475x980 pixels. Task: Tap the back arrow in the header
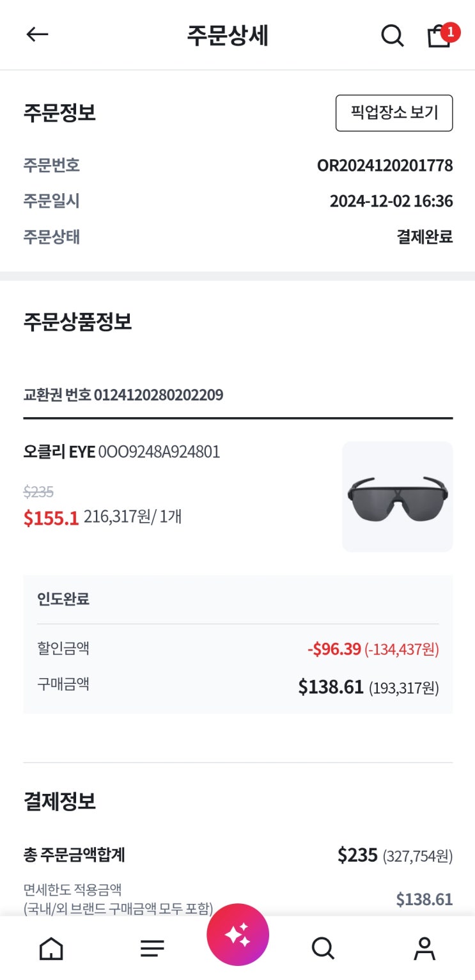tap(37, 35)
